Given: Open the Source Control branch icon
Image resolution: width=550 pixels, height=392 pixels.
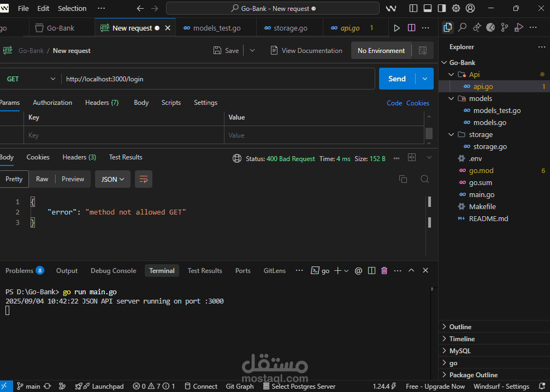Looking at the screenshot, I should [x=505, y=27].
